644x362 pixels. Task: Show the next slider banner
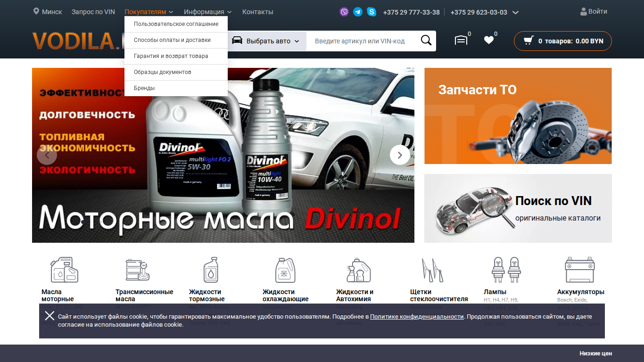click(x=400, y=155)
